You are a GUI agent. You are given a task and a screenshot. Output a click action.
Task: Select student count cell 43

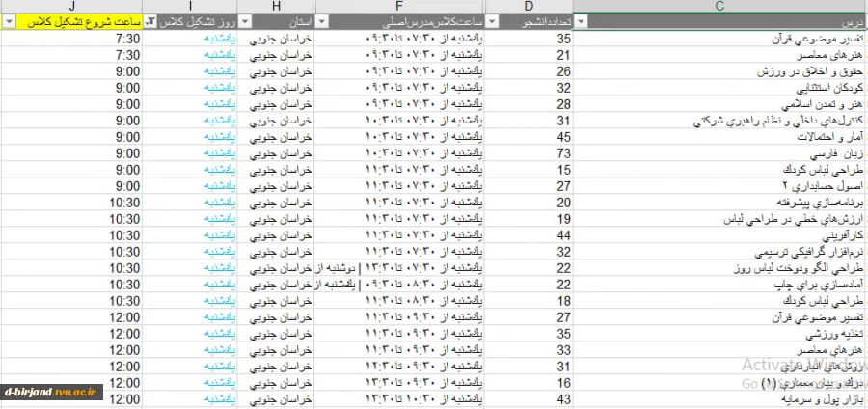(x=529, y=399)
